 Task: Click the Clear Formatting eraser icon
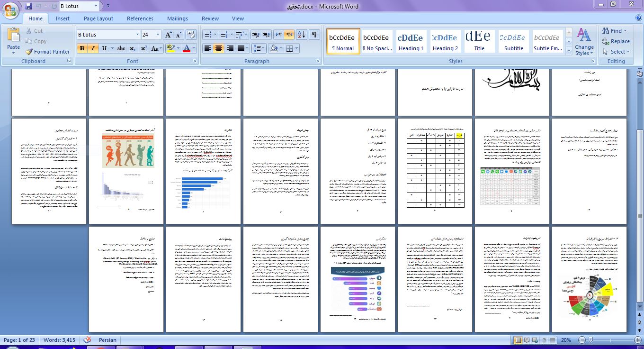(191, 35)
